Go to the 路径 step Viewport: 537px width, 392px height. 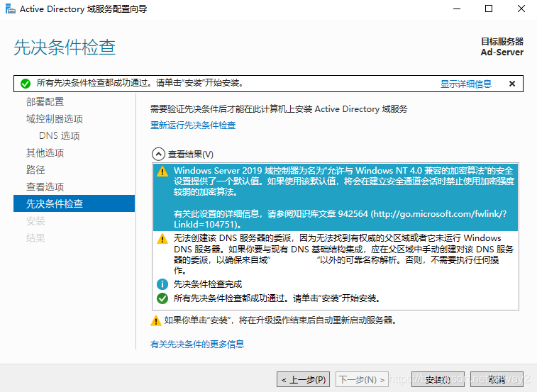[35, 170]
